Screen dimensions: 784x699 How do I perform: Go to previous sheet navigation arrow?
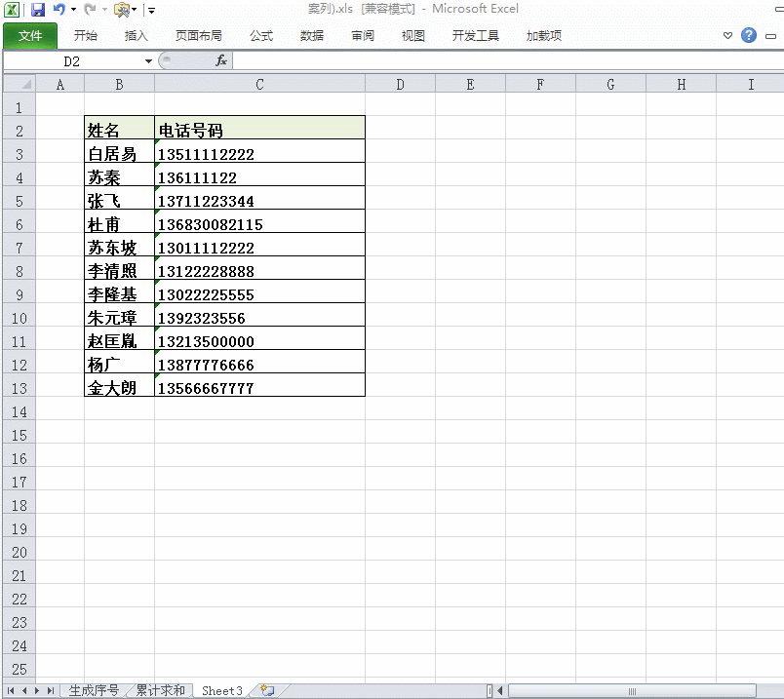24,691
